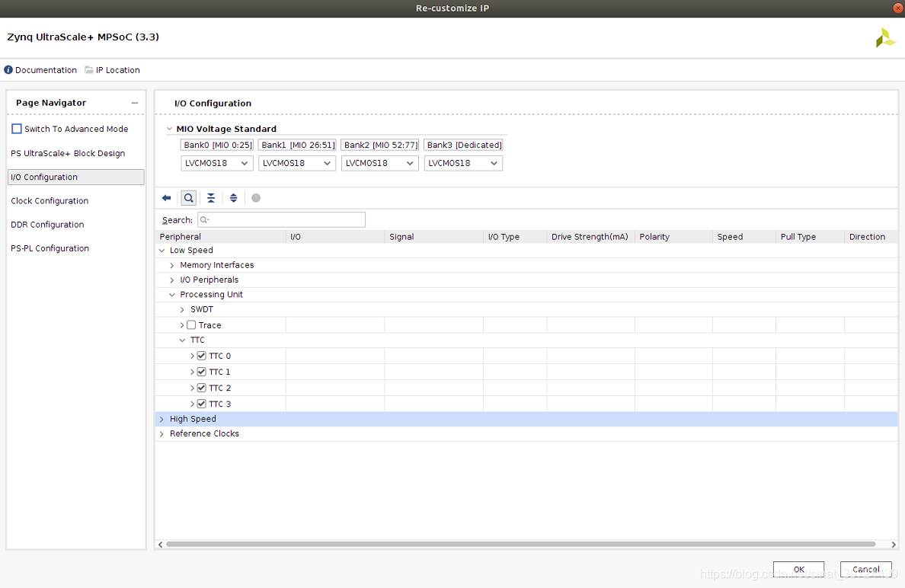This screenshot has width=905, height=588.
Task: Expand the I/O Peripherals node
Action: pyautogui.click(x=172, y=280)
